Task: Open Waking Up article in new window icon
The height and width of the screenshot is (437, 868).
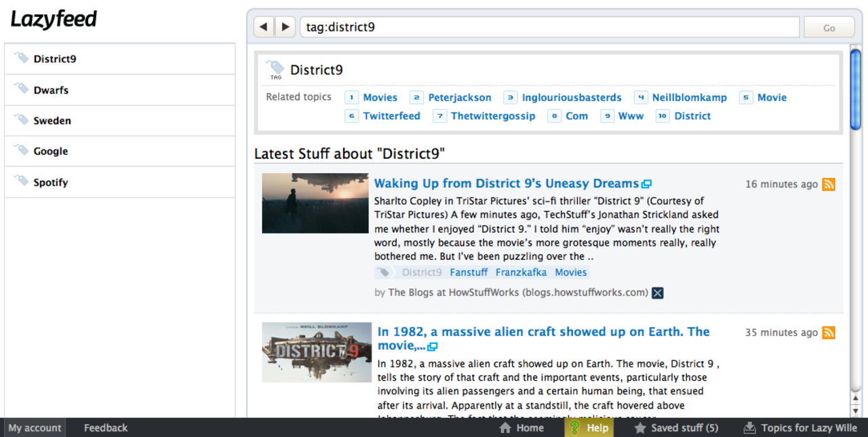Action: pyautogui.click(x=647, y=184)
